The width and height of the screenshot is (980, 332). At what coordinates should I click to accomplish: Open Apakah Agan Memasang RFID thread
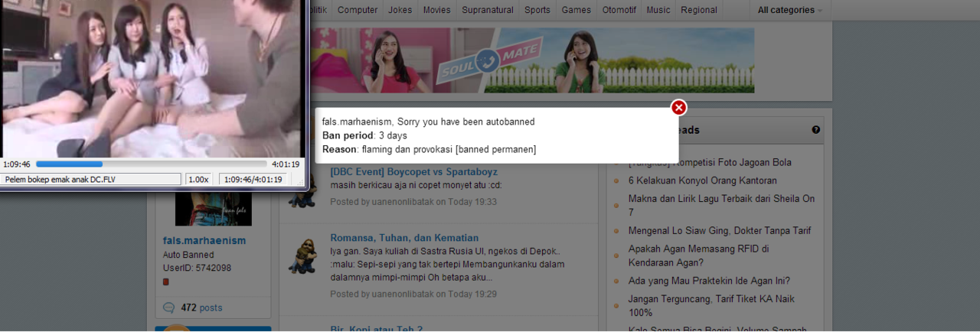[699, 256]
